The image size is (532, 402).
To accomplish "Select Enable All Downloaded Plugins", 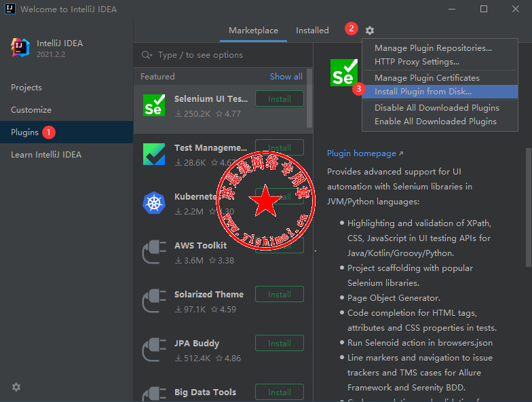I will [x=440, y=121].
